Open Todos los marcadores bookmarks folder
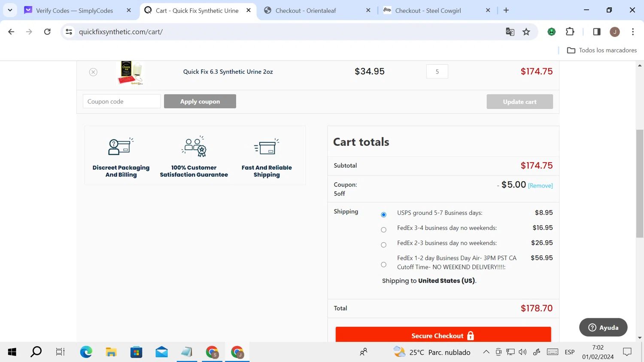 pyautogui.click(x=602, y=50)
